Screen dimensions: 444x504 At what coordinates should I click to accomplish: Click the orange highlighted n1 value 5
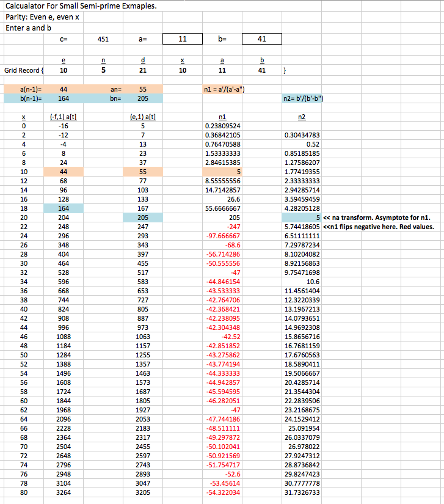point(222,172)
